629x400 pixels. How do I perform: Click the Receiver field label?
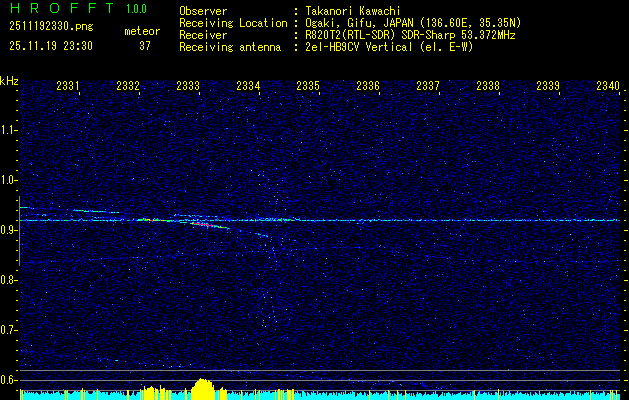point(203,35)
